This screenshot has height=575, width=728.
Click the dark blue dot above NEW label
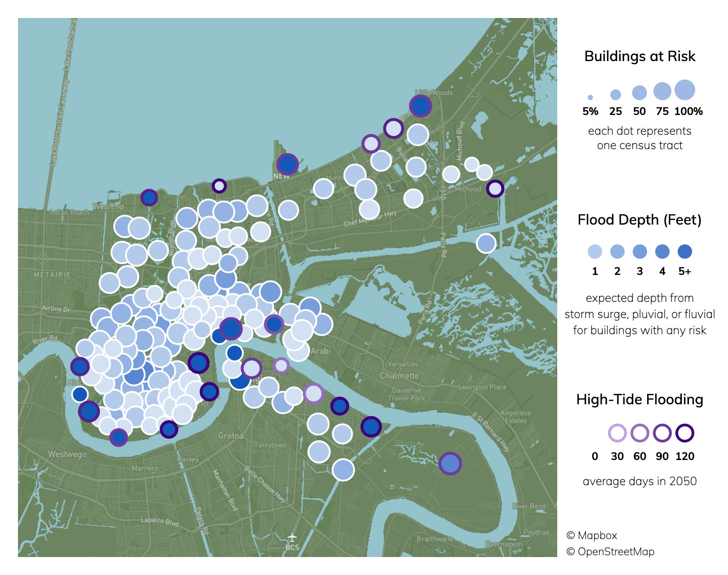[288, 164]
